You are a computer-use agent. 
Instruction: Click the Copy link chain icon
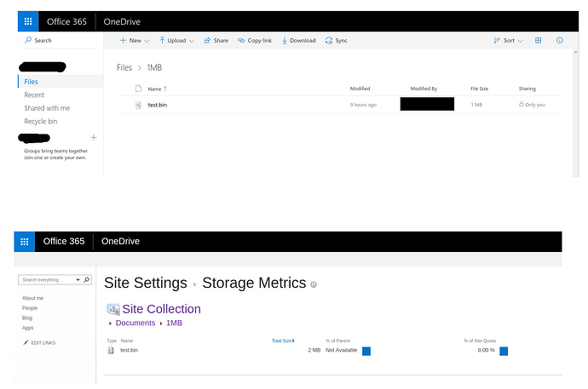tap(241, 41)
